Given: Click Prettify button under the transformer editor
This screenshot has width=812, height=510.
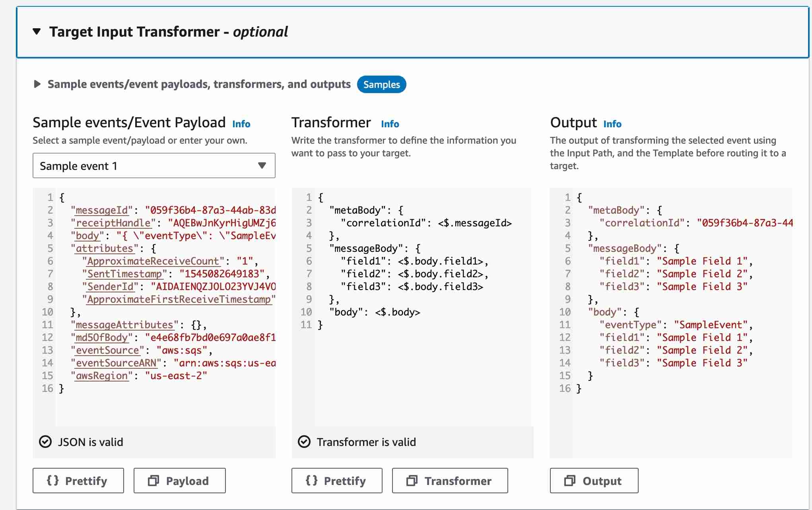Looking at the screenshot, I should click(x=336, y=481).
